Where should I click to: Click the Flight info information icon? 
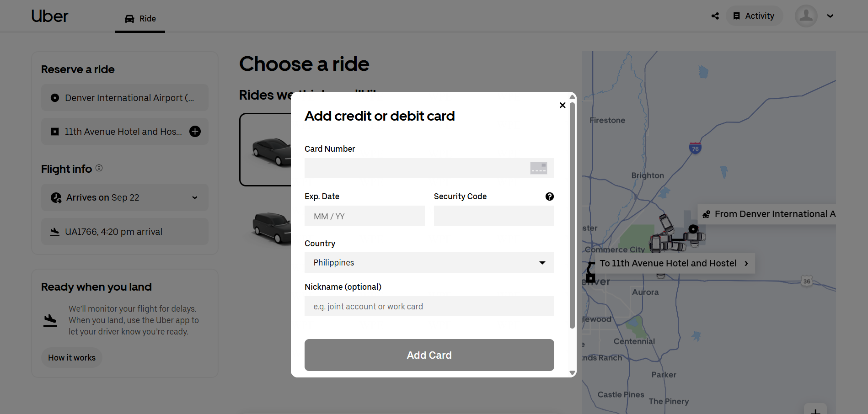[x=99, y=168]
